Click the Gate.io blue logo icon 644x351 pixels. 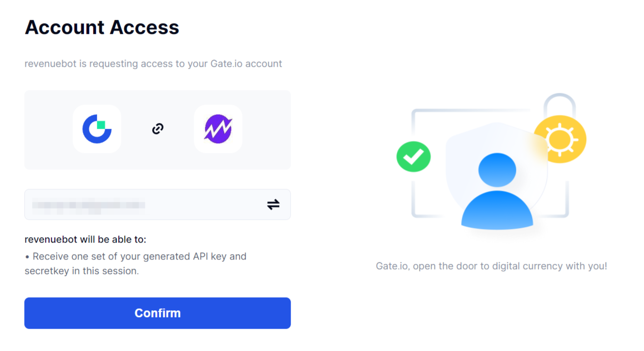[97, 129]
